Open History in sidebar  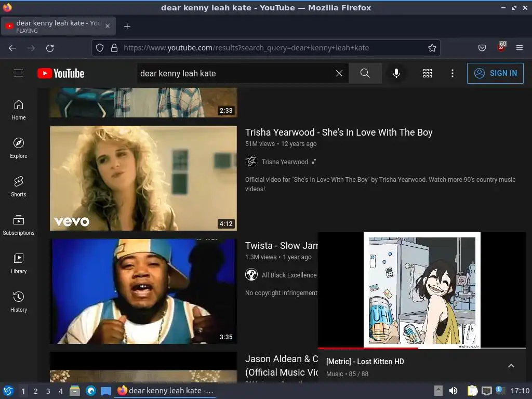click(19, 302)
